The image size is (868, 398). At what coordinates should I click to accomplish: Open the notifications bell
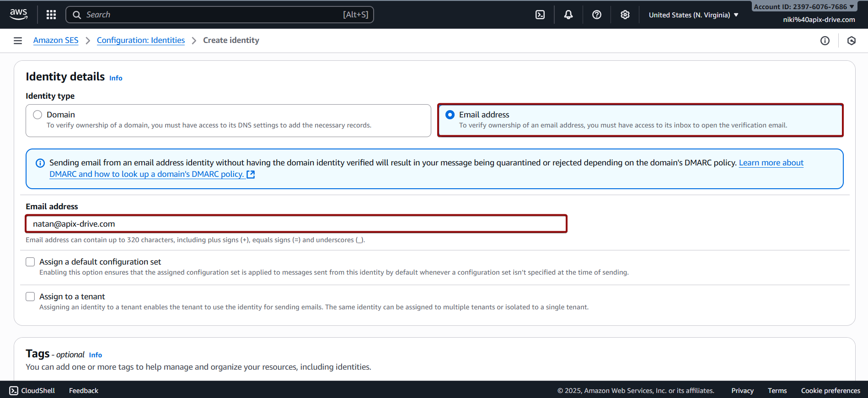[568, 15]
